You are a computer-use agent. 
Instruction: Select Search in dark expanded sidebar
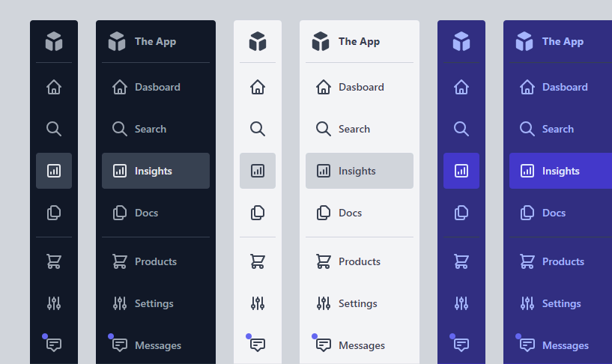156,129
